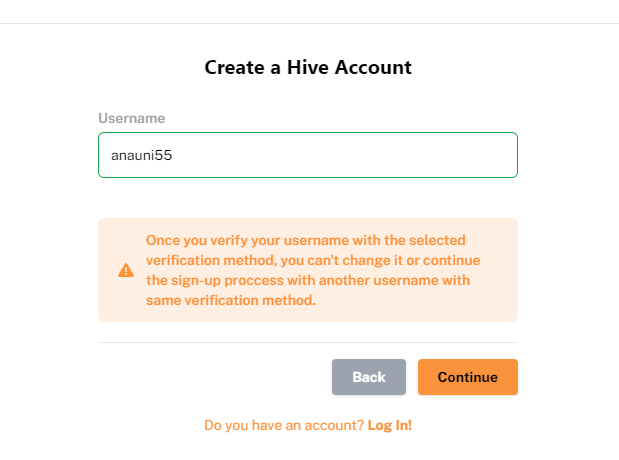Viewport: 619px width, 460px height.
Task: Click the warning line 'same verification method.'
Action: pos(231,300)
